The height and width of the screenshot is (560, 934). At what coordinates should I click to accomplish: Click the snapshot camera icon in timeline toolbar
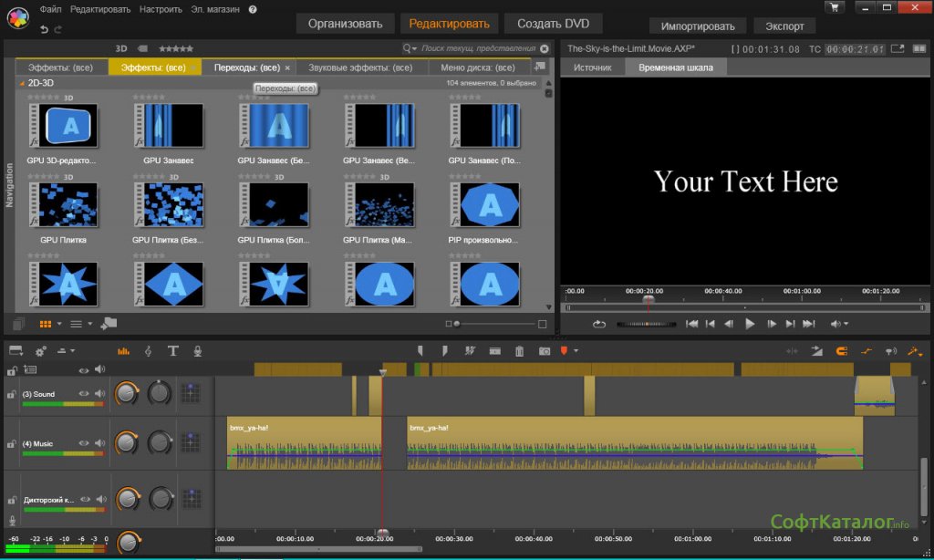544,350
